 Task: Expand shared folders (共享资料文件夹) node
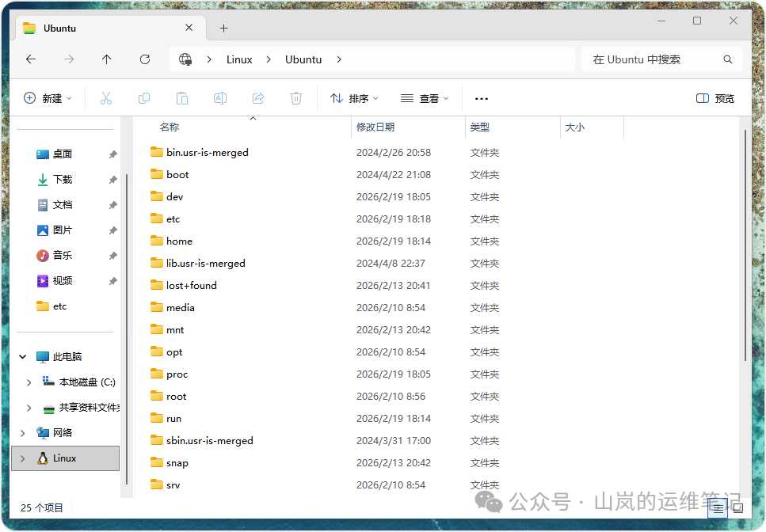coord(29,408)
